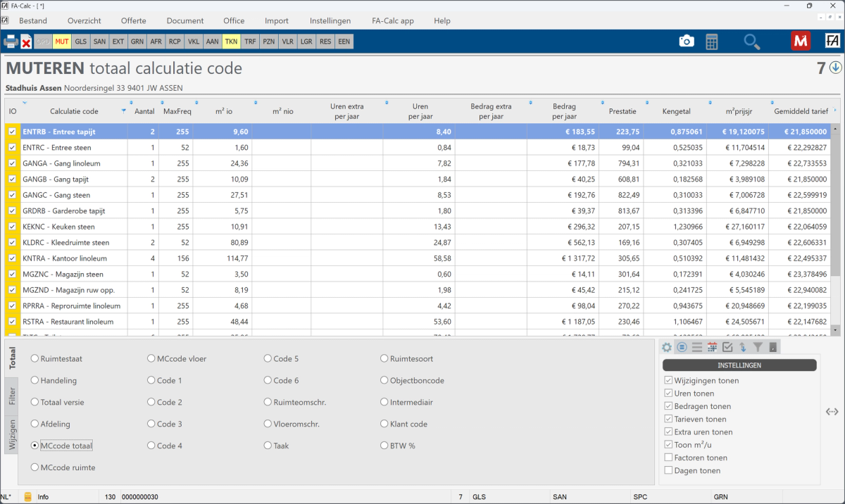Click the sort arrow above the IO column
The height and width of the screenshot is (504, 845).
(23, 103)
